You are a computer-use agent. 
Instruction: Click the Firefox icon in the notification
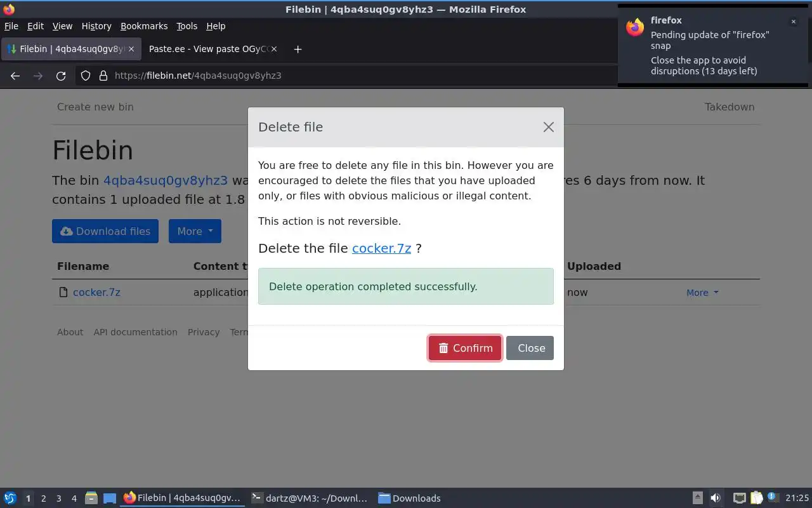click(635, 27)
